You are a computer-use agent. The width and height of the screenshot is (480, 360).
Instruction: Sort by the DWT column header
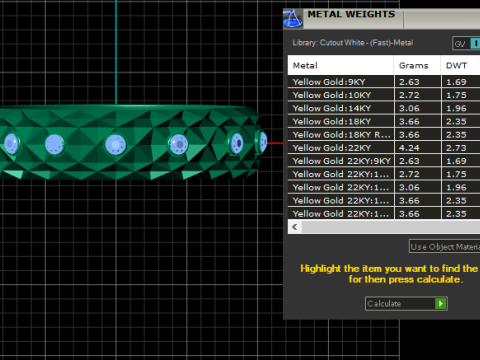(461, 65)
